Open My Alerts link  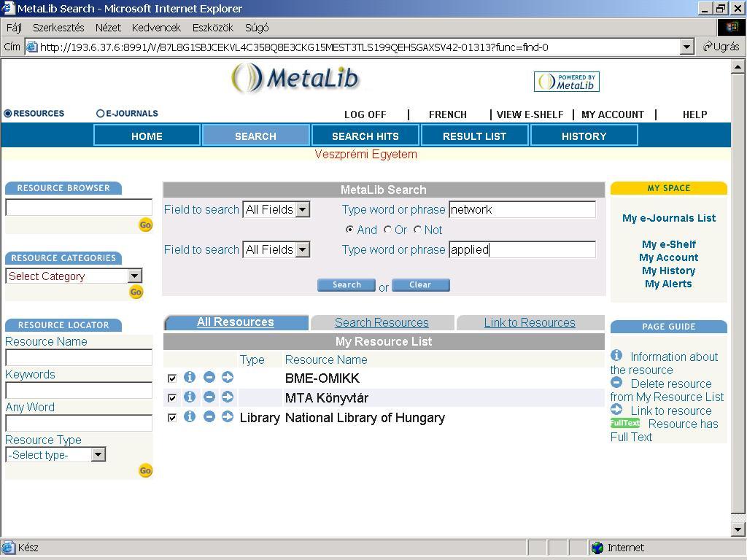tap(668, 284)
